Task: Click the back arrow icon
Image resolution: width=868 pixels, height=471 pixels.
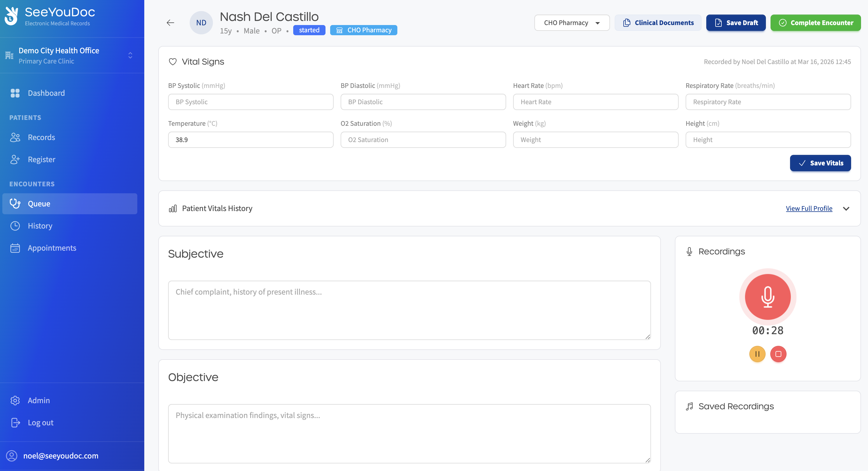Action: point(170,23)
